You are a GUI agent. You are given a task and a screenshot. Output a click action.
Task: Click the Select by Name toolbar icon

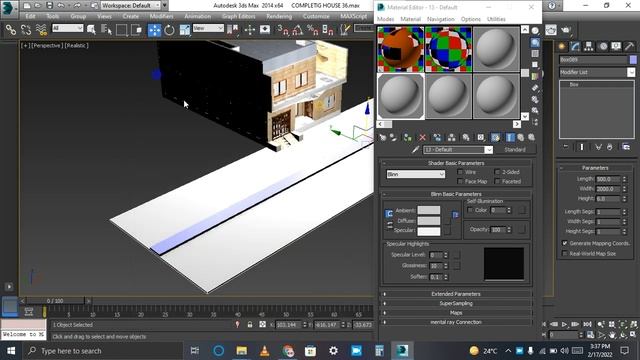point(106,30)
